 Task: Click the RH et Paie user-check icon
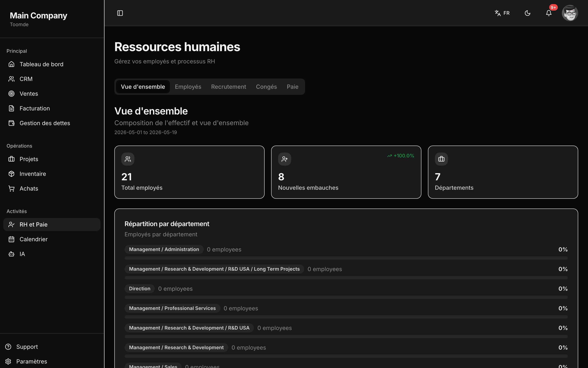point(11,224)
